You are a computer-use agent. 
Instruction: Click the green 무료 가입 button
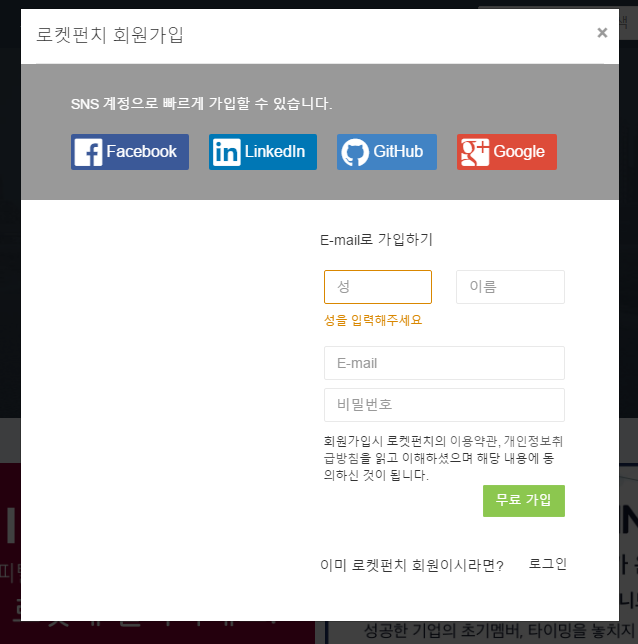point(524,501)
